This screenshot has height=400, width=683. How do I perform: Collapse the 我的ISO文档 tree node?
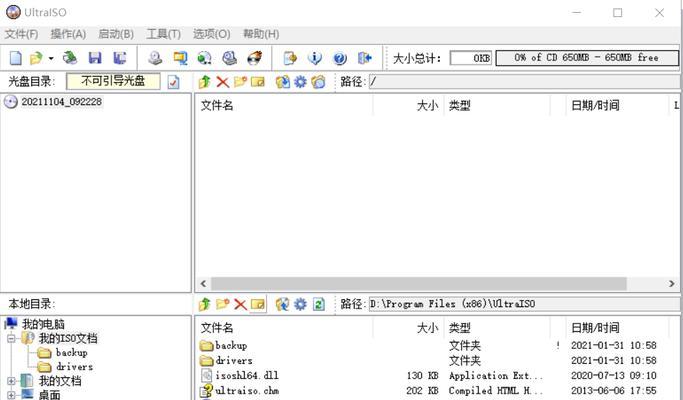[x=11, y=338]
